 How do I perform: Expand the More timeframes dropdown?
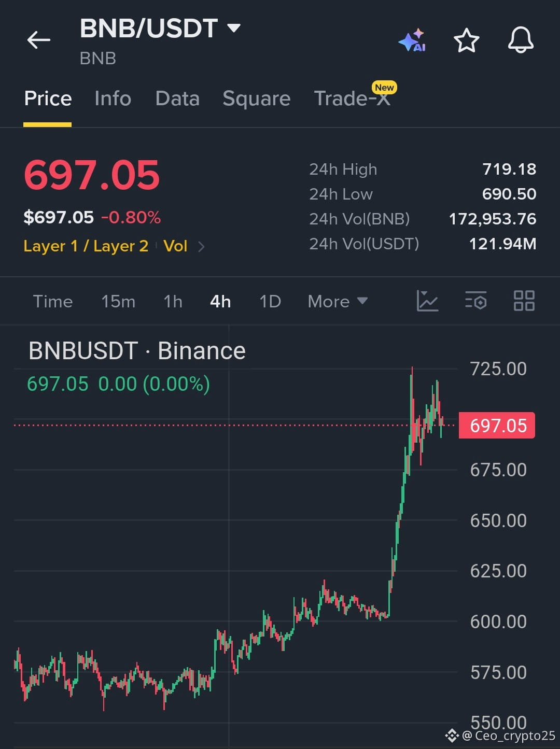click(338, 301)
